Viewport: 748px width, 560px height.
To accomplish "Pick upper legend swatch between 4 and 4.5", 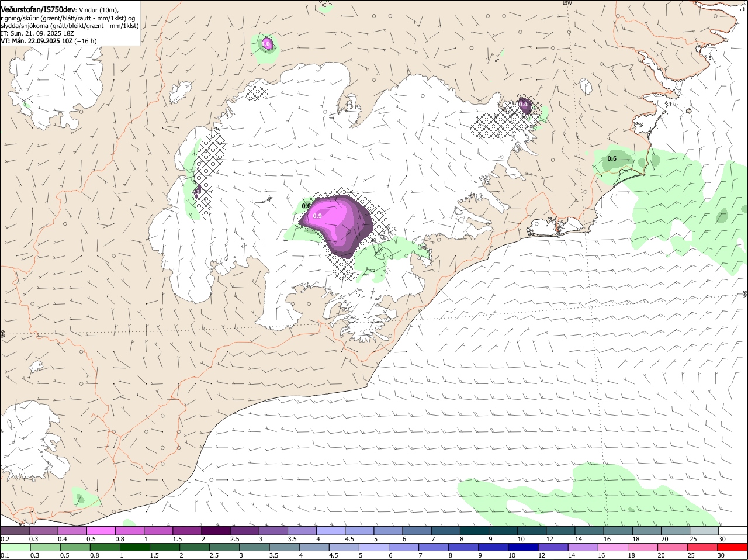I will 331,531.
